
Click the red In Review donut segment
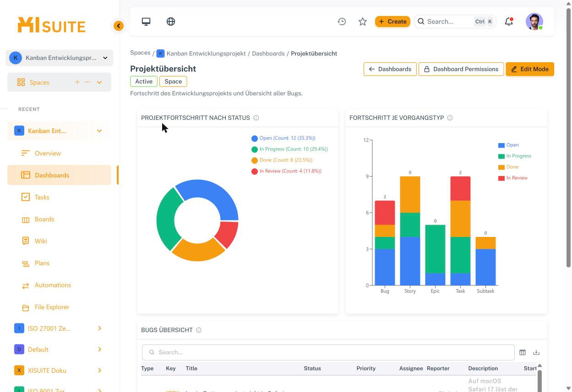coord(227,233)
